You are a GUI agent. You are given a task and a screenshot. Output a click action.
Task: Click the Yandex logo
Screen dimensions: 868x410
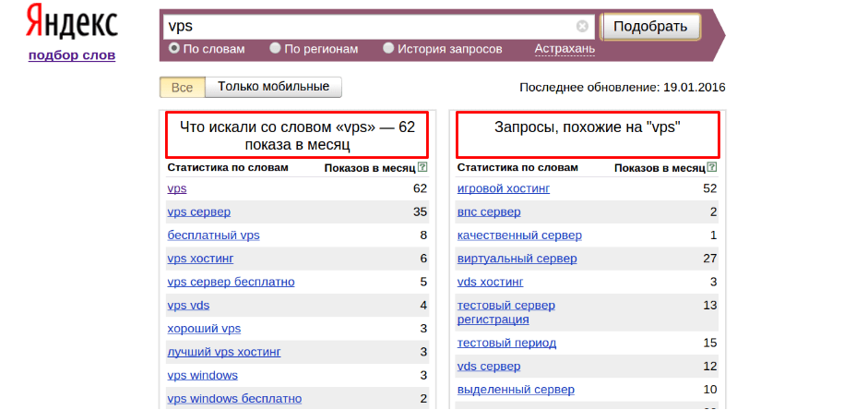point(71,22)
